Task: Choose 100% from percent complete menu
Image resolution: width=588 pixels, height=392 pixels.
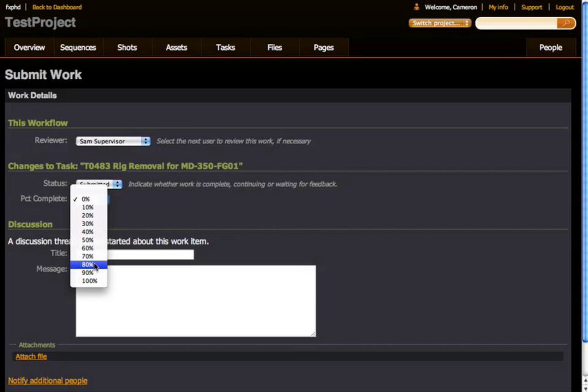Action: click(x=89, y=281)
